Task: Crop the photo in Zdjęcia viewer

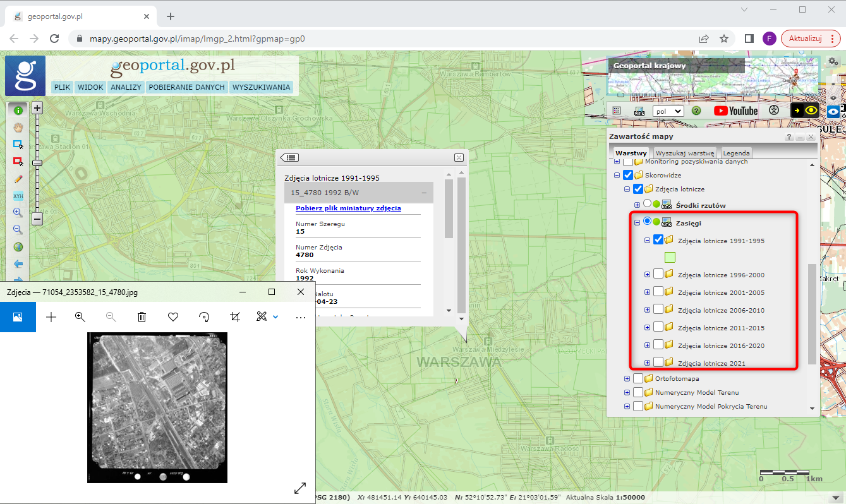Action: (235, 317)
